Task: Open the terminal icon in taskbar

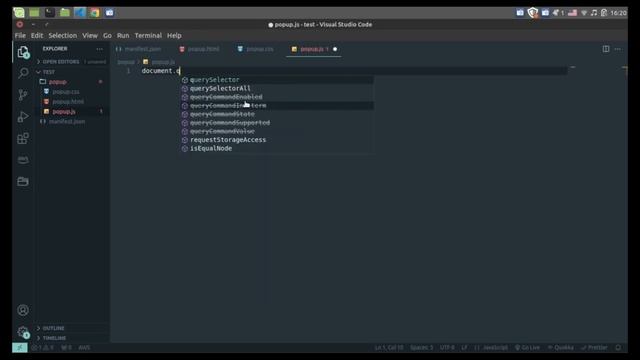Action: pyautogui.click(x=50, y=13)
